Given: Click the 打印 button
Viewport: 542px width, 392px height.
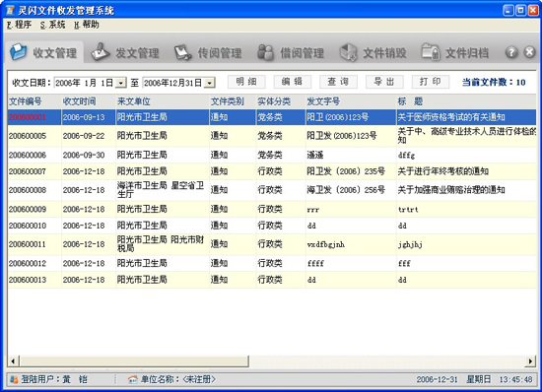Looking at the screenshot, I should 431,82.
